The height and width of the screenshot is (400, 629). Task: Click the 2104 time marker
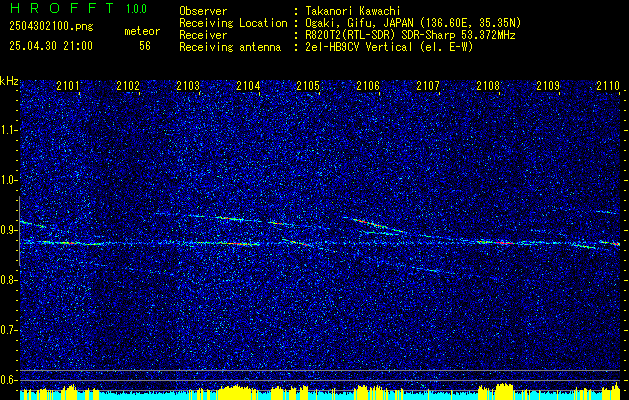point(248,86)
